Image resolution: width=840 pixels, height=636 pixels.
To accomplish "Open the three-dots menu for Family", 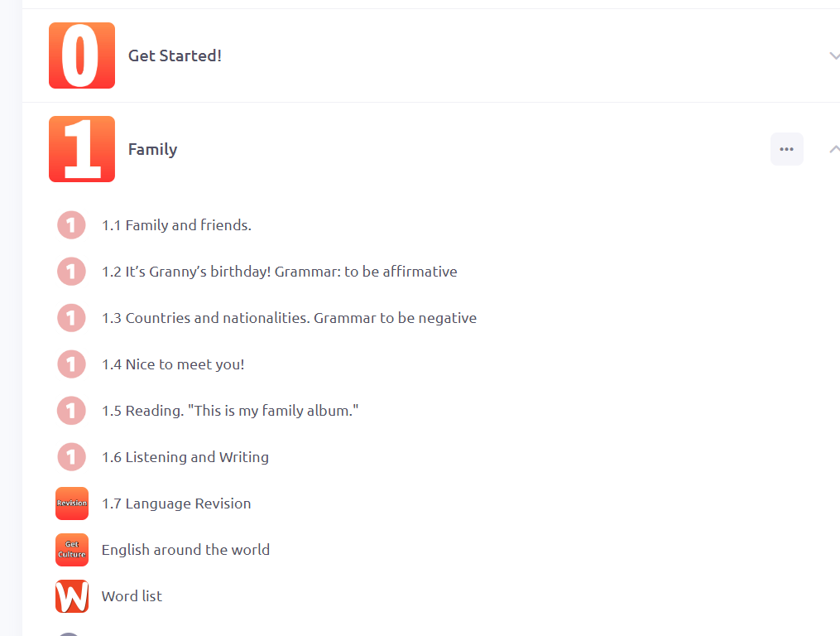I will click(786, 149).
